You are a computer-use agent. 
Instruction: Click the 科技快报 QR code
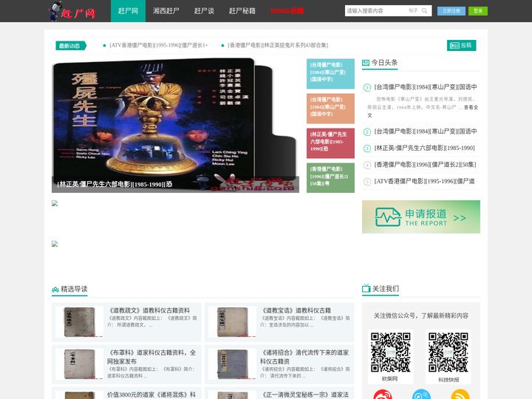click(x=449, y=352)
